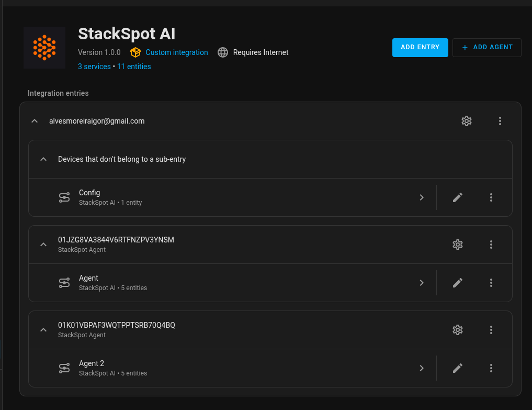Edit the Config device with pencil icon
The height and width of the screenshot is (410, 532).
(x=458, y=197)
